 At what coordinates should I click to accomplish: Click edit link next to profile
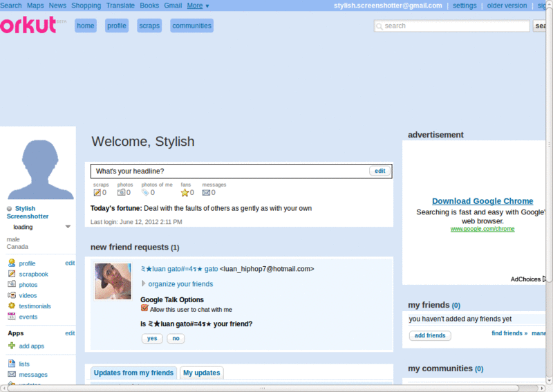point(70,263)
